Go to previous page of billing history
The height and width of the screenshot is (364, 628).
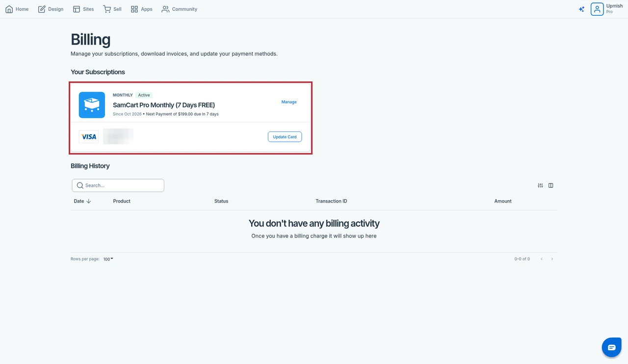click(x=542, y=259)
